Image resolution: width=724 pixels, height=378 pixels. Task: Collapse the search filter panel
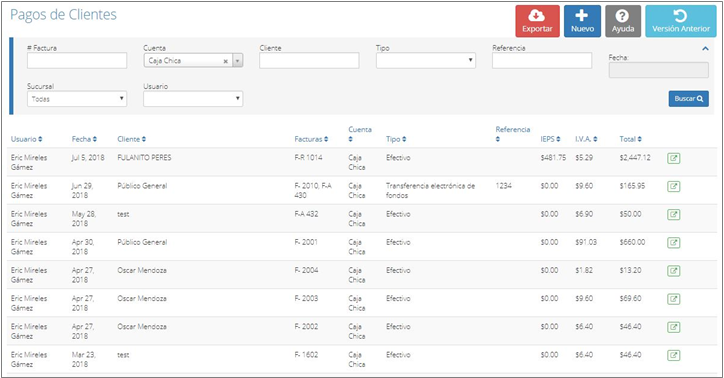[x=705, y=48]
